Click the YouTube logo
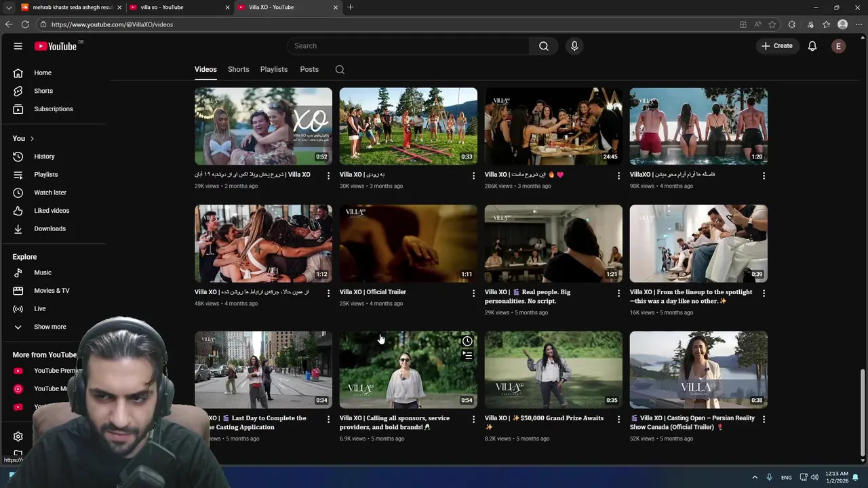The image size is (868, 488). [56, 46]
